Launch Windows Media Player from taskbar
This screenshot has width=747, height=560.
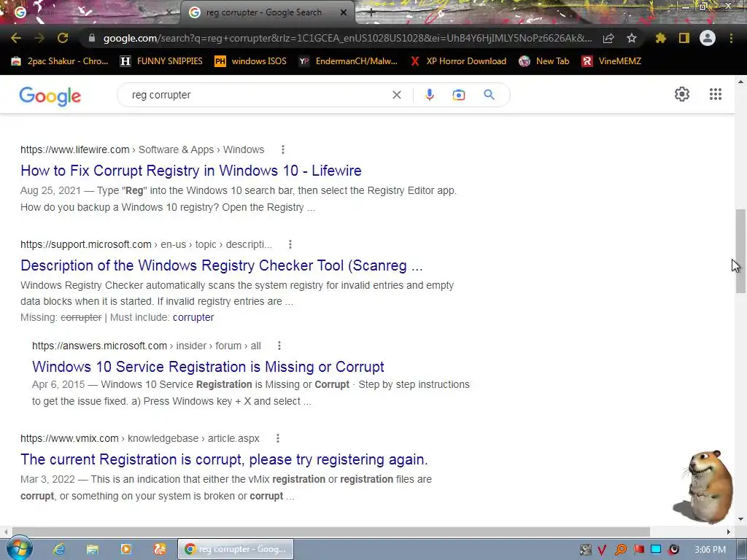click(x=126, y=549)
